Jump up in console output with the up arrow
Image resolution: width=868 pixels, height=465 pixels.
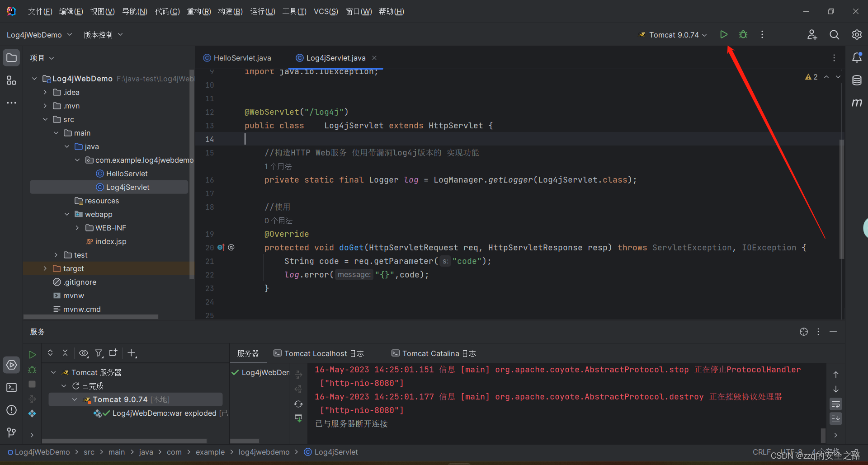836,375
